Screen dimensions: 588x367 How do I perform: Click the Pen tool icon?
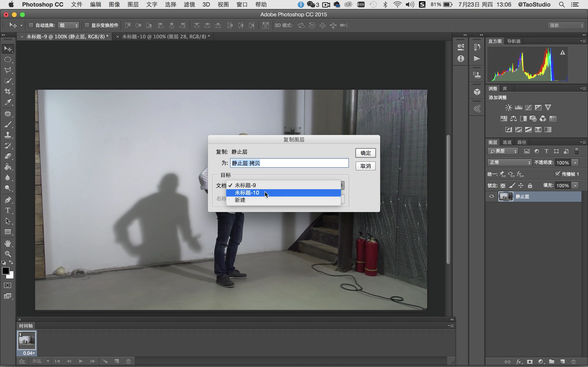tap(8, 200)
